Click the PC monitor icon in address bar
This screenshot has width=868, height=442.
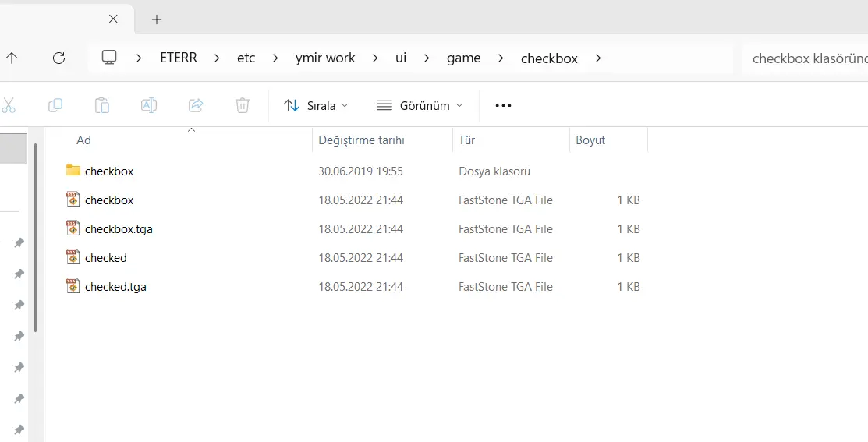click(109, 58)
